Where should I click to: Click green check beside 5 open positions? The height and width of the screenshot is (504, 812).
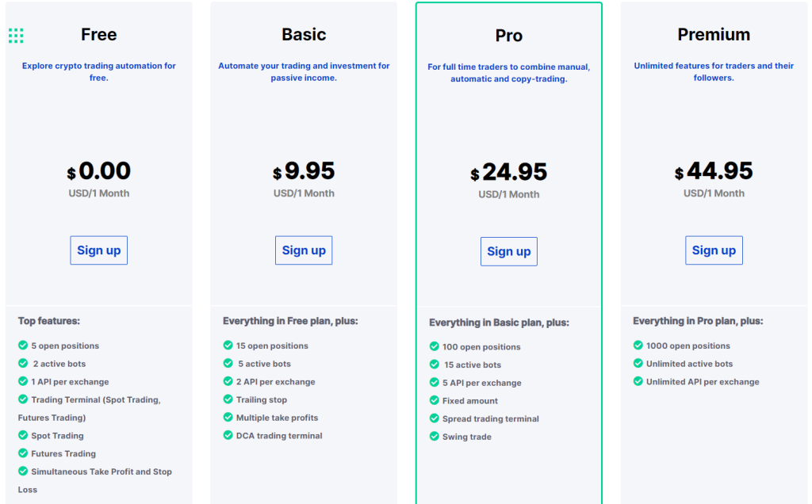[x=23, y=346]
